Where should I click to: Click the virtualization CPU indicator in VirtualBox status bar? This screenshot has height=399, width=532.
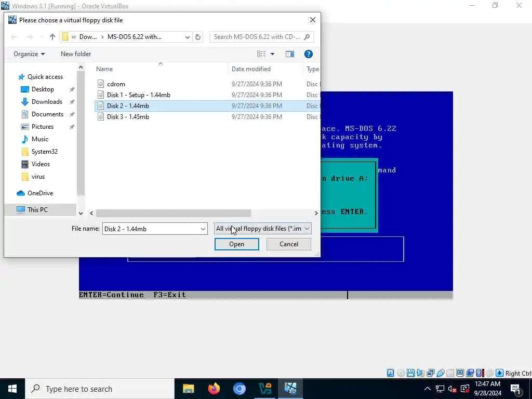[479, 373]
